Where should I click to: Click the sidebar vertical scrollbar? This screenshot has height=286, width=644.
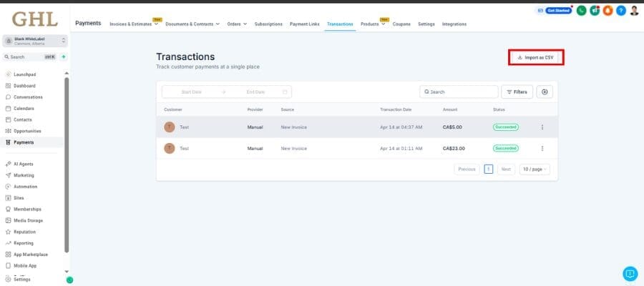pyautogui.click(x=67, y=164)
